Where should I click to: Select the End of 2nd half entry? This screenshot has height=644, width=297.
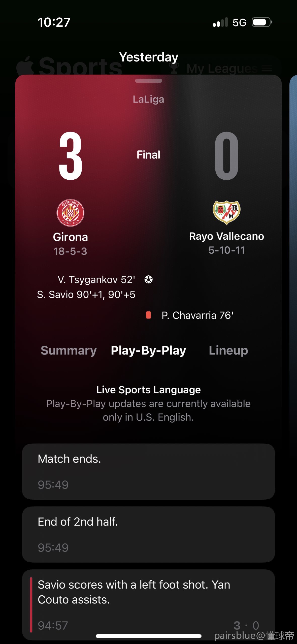[x=148, y=534]
